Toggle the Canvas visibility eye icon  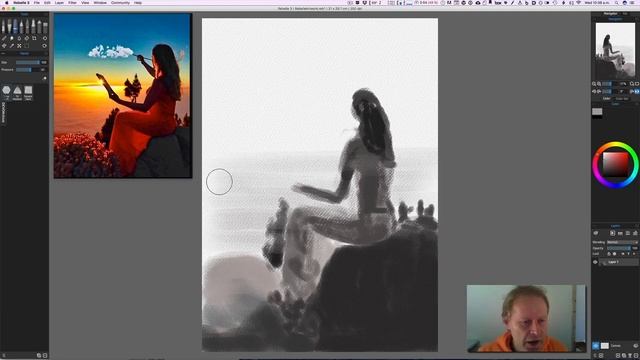(x=635, y=346)
